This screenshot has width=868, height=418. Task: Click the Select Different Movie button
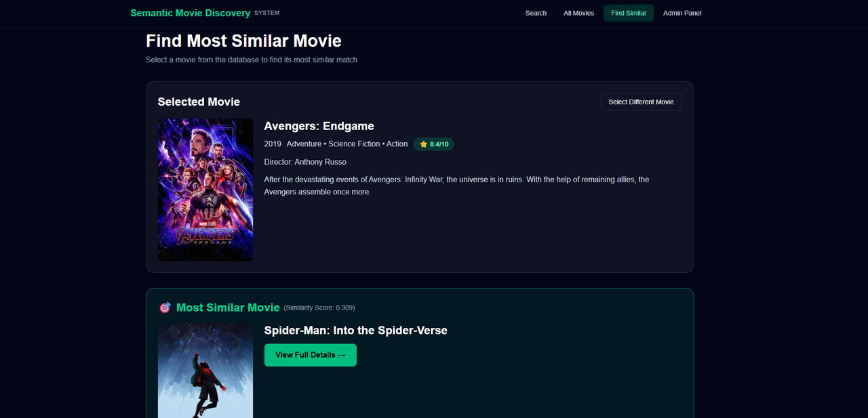point(641,102)
